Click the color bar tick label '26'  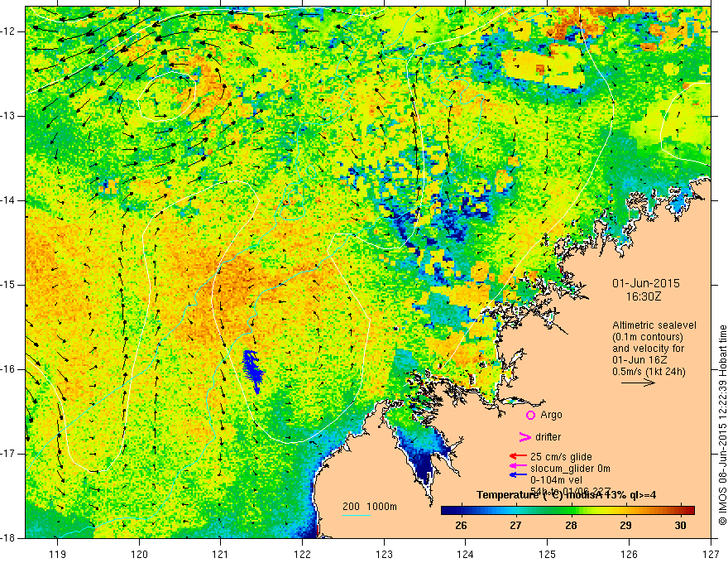click(x=461, y=526)
